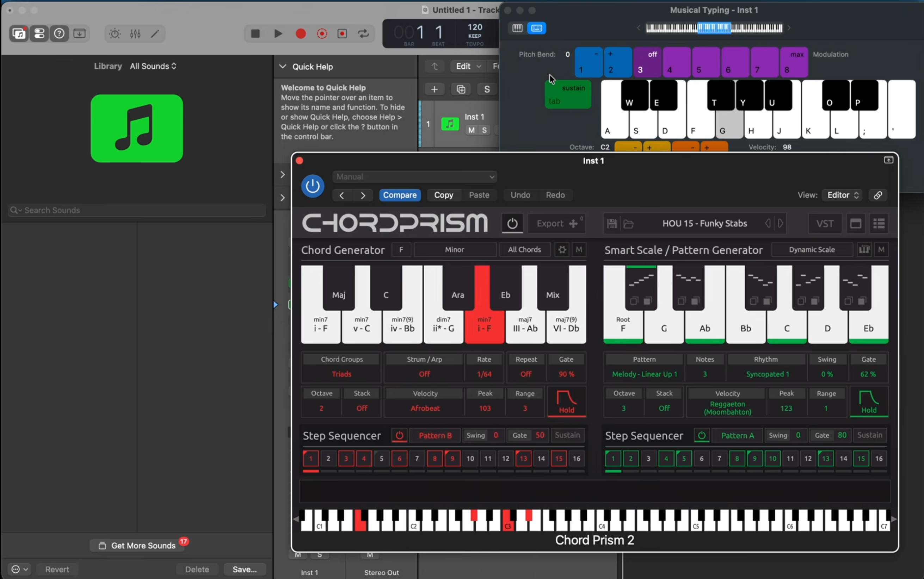Mute the Inst 1 track
Image resolution: width=924 pixels, height=579 pixels.
[x=471, y=130]
